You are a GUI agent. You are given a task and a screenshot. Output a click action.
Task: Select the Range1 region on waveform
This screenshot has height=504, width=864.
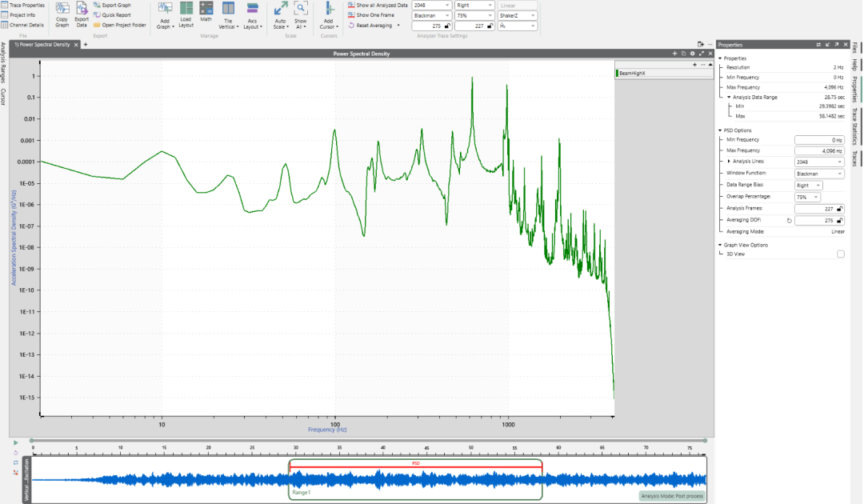point(416,479)
